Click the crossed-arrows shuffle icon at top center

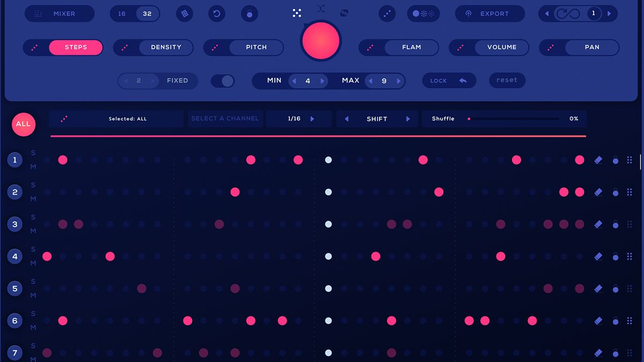pos(321,8)
